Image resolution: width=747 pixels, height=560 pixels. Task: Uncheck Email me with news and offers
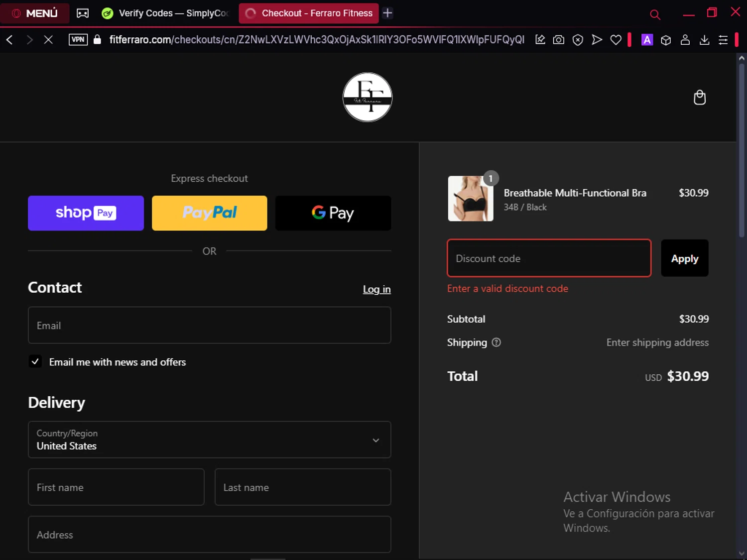pyautogui.click(x=35, y=362)
